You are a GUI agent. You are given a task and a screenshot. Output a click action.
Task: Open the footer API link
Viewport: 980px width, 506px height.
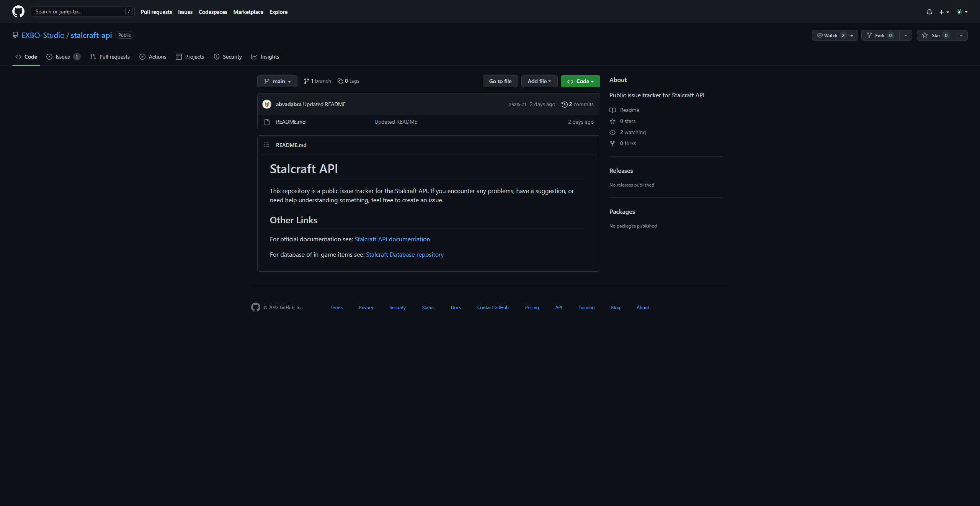point(559,308)
